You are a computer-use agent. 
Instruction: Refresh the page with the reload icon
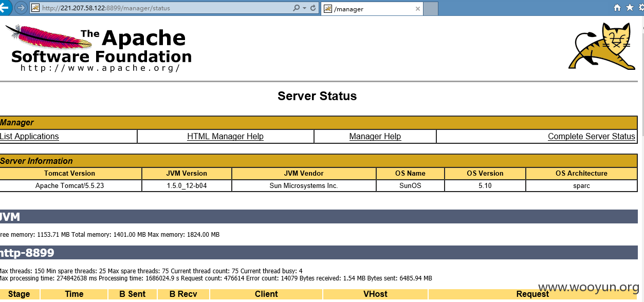click(313, 8)
